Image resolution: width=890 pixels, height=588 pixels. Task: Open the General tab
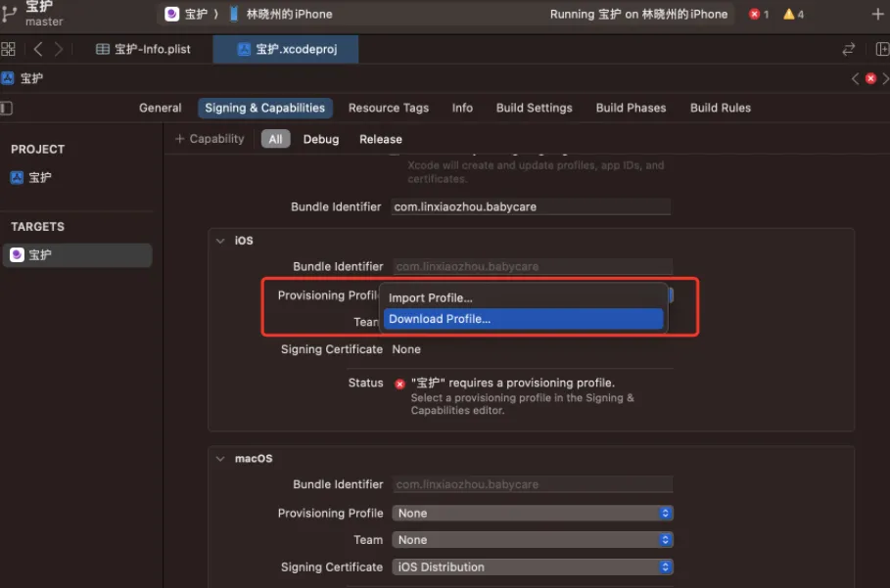tap(160, 108)
